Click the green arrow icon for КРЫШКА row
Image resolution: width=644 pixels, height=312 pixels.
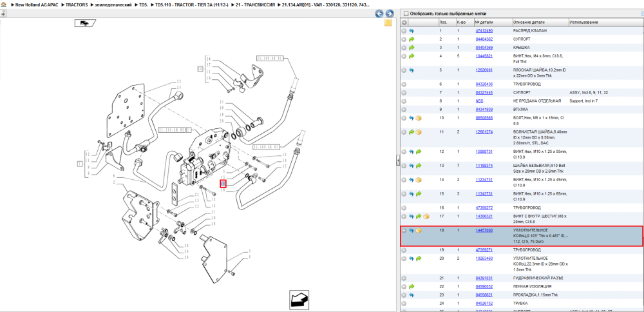point(412,48)
